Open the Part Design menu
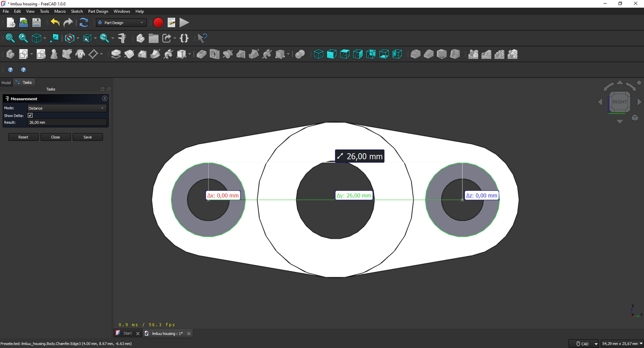 click(98, 11)
